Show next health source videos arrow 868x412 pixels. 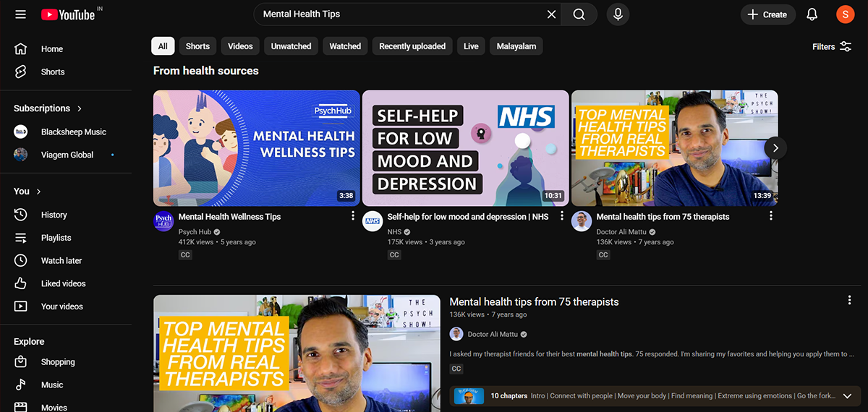tap(775, 147)
